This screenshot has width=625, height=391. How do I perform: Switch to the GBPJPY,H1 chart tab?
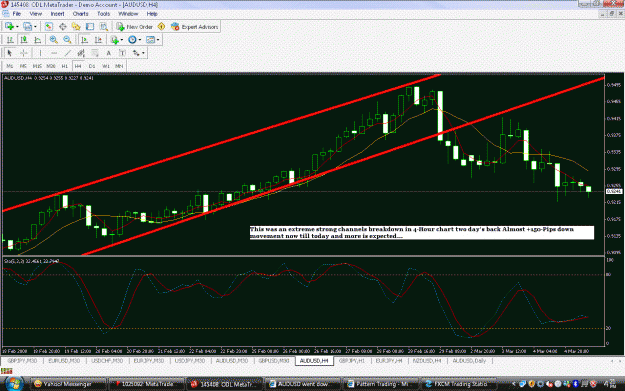pos(352,361)
